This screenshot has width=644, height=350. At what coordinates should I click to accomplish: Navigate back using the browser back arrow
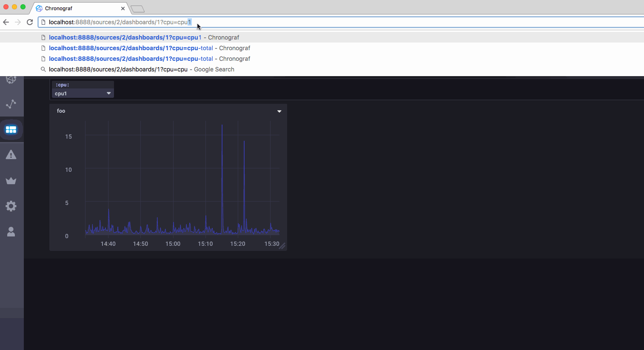point(6,22)
